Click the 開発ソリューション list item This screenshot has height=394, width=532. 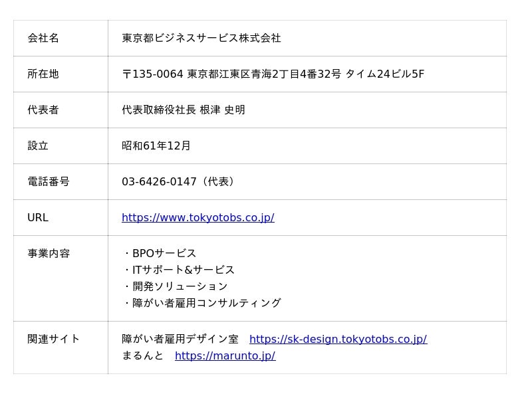pyautogui.click(x=180, y=287)
